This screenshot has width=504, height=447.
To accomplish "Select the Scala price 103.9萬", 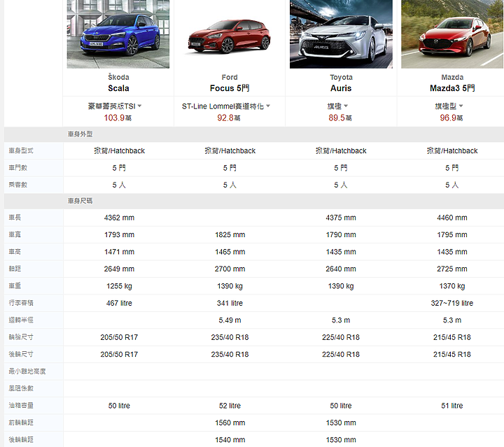I will click(118, 118).
